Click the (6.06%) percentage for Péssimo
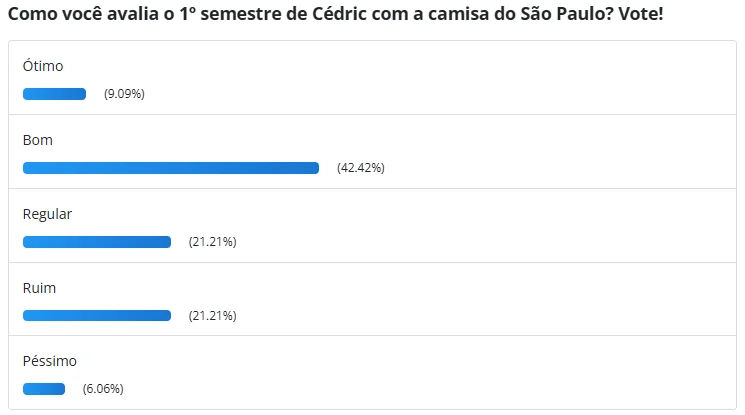The image size is (745, 415). (103, 389)
